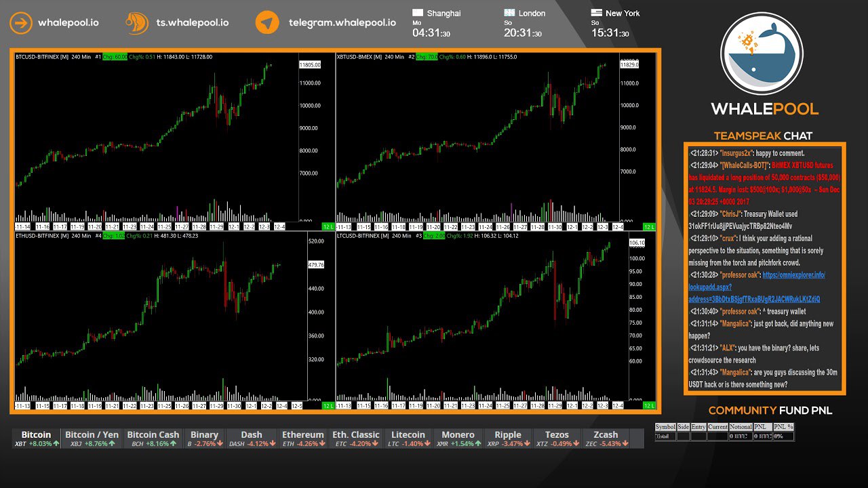This screenshot has width=868, height=488.
Task: Select the Bitcoin / Yen ticker tile
Action: coord(92,439)
